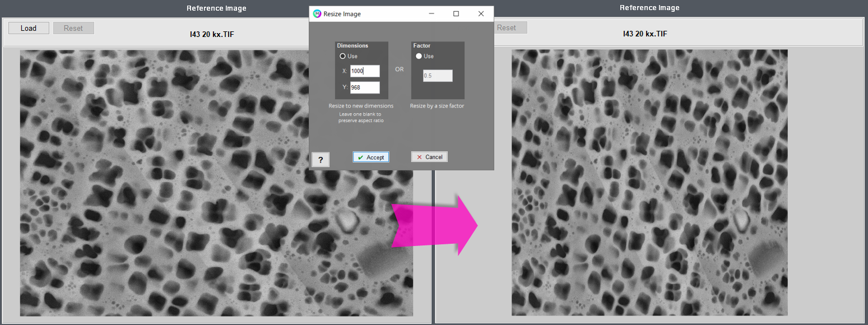Click the X dimension input field
This screenshot has height=325, width=868.
pos(365,71)
